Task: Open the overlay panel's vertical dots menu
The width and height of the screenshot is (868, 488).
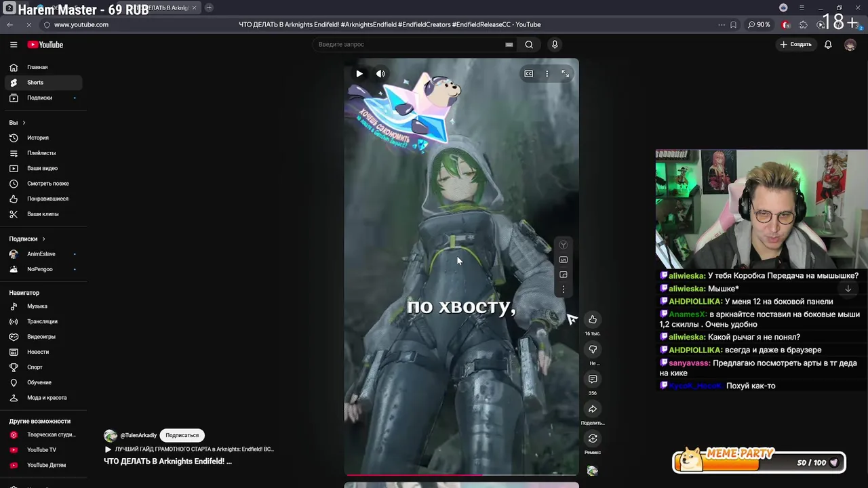Action: [563, 289]
